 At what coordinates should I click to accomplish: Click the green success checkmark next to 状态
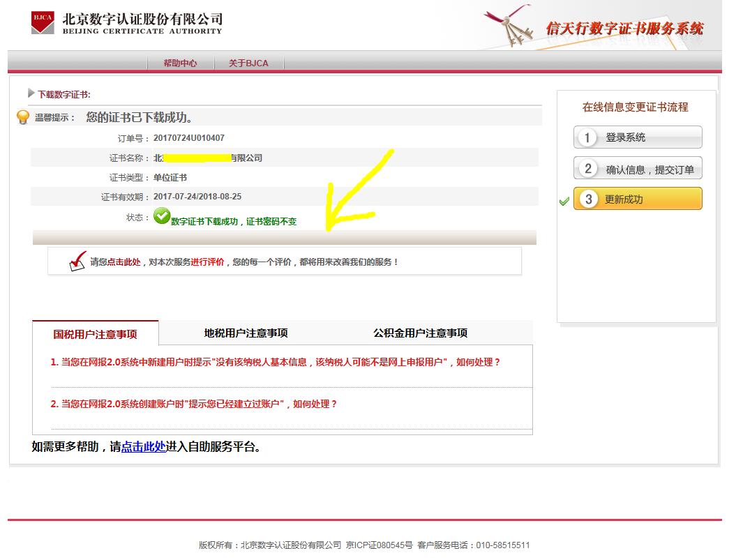(x=162, y=217)
